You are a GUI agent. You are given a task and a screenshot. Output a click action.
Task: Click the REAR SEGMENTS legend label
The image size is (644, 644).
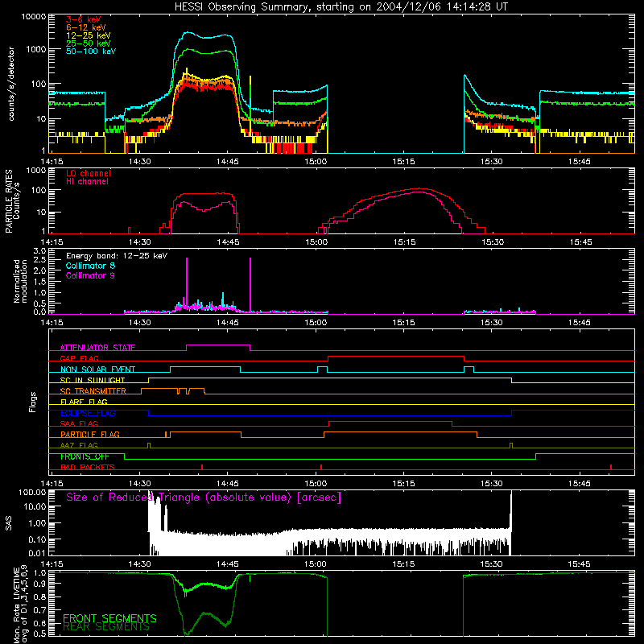click(106, 627)
